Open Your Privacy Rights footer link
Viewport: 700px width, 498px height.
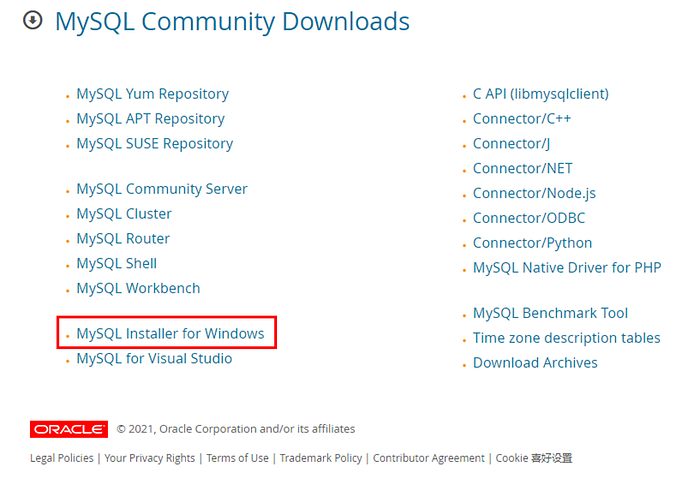150,458
